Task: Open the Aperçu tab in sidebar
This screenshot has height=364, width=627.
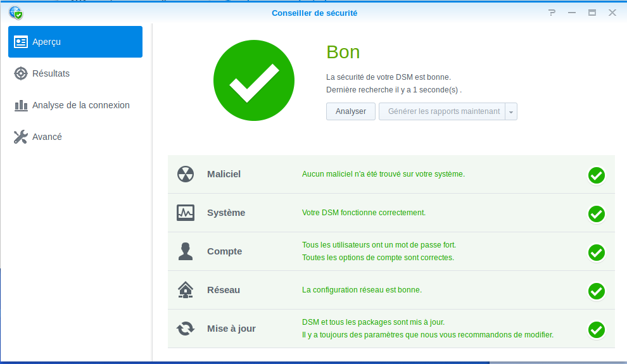Action: pos(75,42)
